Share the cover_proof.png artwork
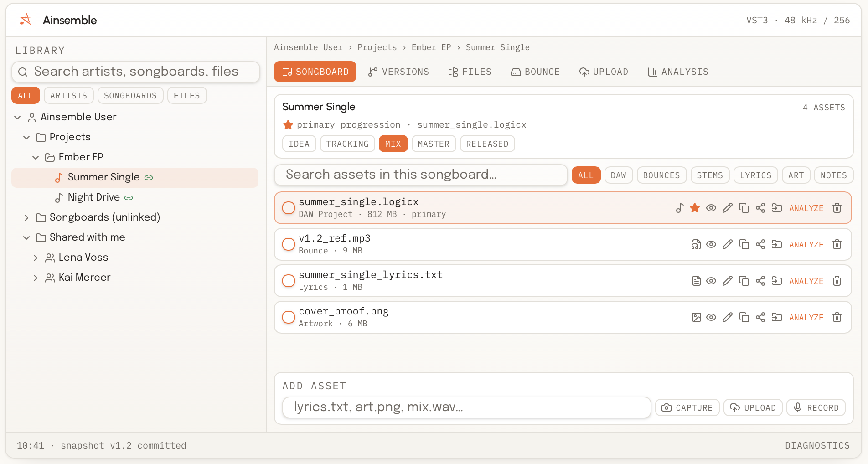This screenshot has height=464, width=868. tap(760, 318)
